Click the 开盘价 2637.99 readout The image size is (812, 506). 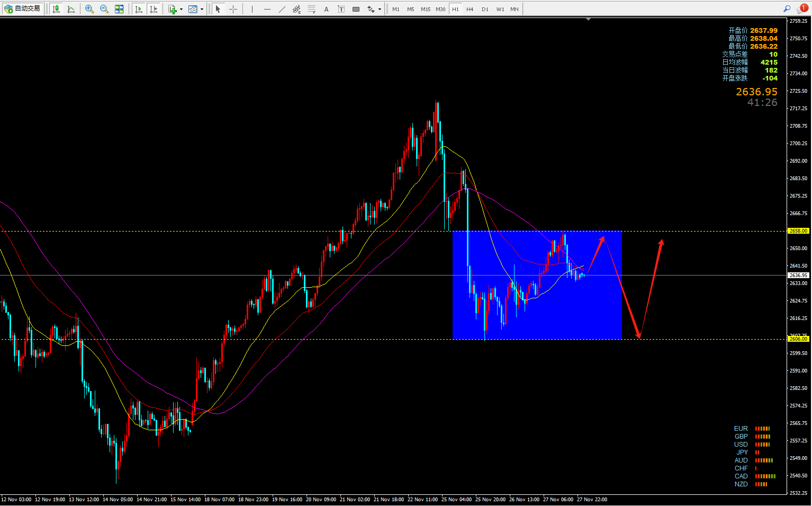753,31
